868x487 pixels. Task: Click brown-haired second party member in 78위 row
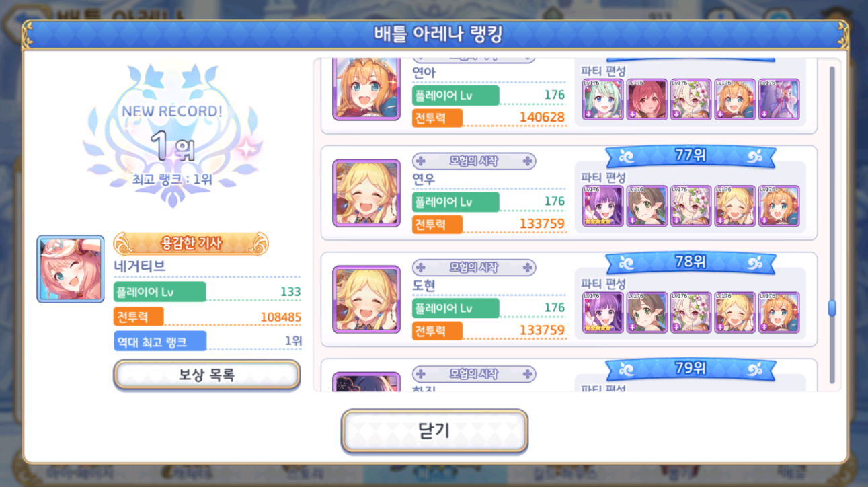tap(647, 313)
